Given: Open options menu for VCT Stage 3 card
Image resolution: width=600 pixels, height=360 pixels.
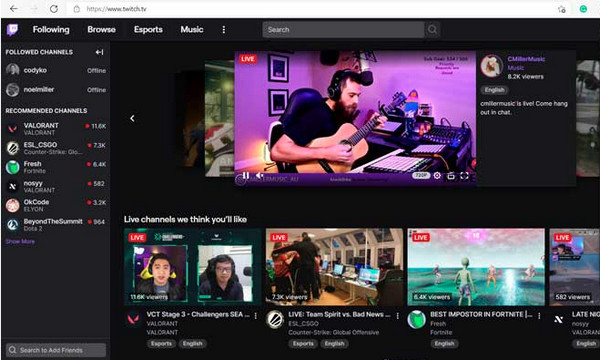Looking at the screenshot, I should [x=256, y=316].
